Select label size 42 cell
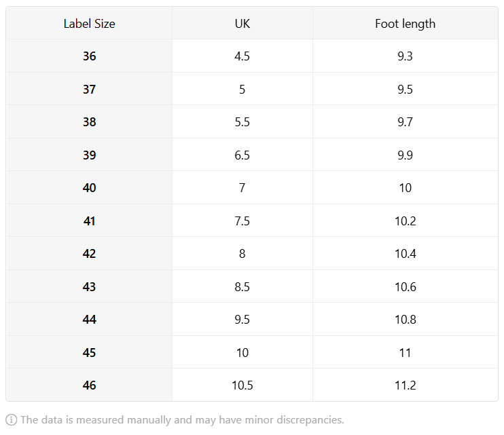504x435 pixels. [89, 254]
